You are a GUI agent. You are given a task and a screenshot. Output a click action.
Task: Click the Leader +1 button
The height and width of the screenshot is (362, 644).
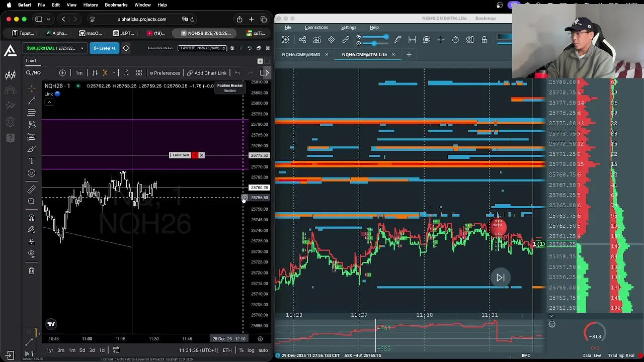pos(104,48)
